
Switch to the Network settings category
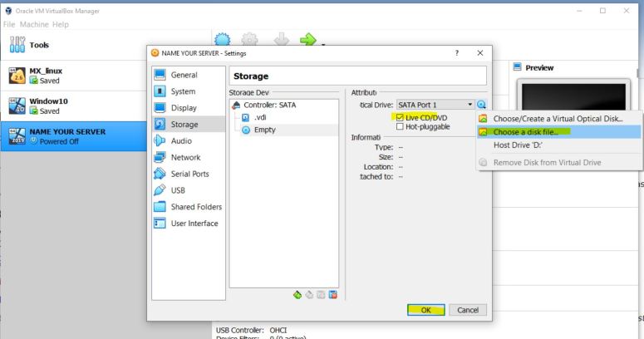184,157
